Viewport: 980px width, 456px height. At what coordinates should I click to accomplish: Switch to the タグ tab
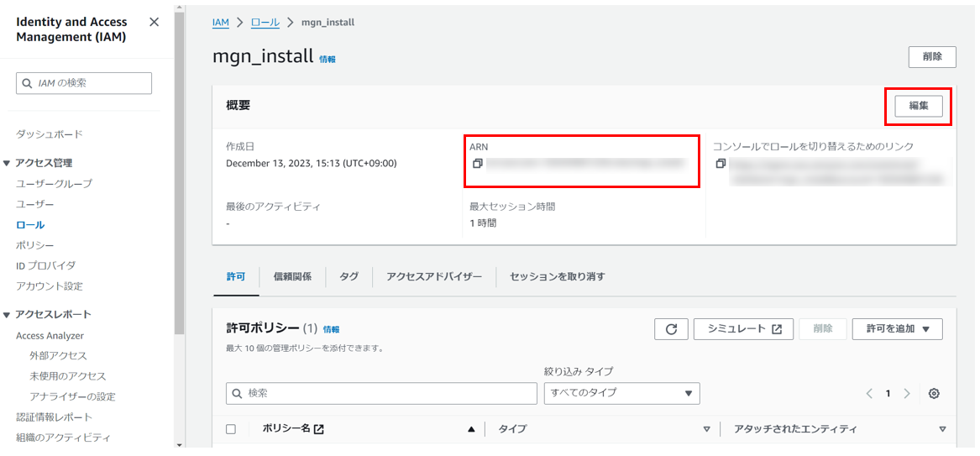(349, 277)
